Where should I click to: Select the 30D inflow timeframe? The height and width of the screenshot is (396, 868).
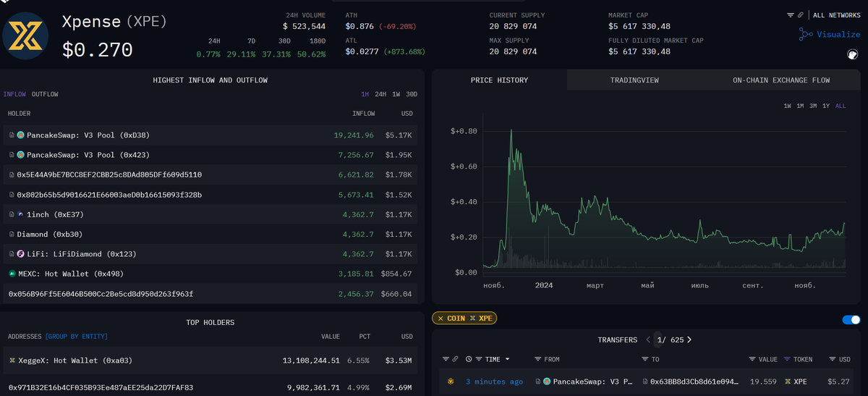tap(412, 94)
